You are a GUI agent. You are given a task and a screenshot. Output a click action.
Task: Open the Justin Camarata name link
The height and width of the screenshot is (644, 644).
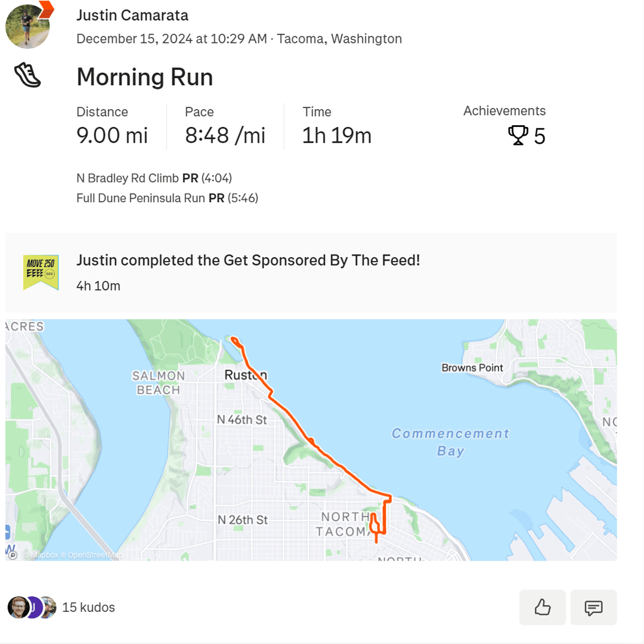pos(132,16)
